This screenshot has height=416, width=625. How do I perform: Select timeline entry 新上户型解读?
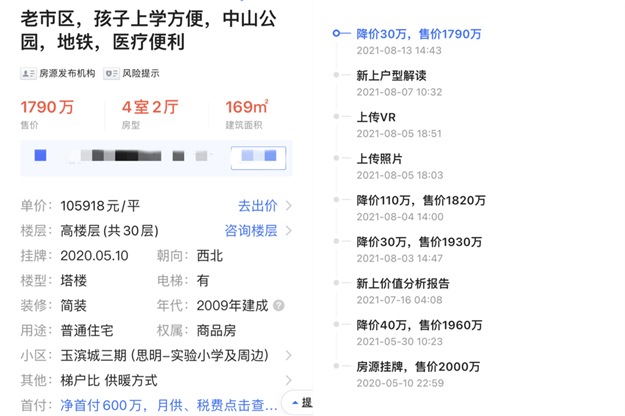tap(391, 75)
